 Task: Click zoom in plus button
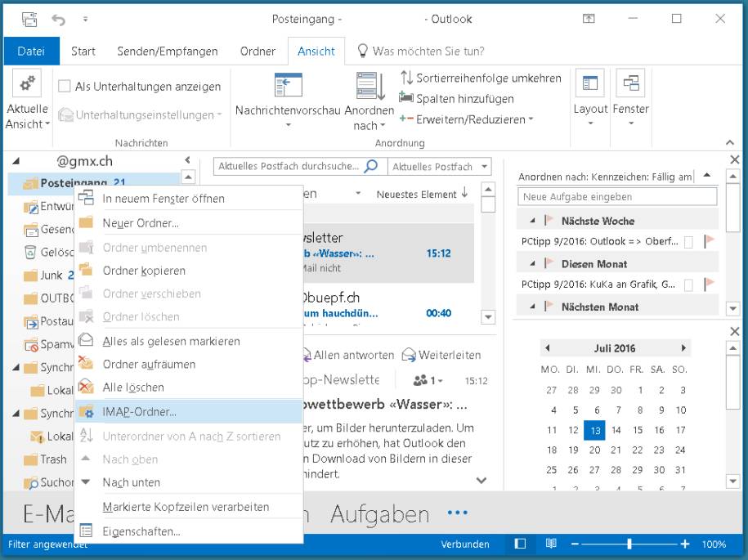click(684, 544)
